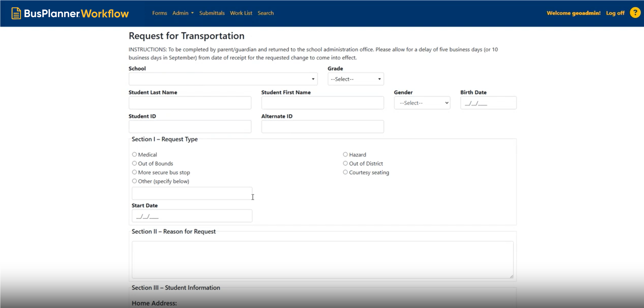Select Courtesy seating option

[x=345, y=172]
